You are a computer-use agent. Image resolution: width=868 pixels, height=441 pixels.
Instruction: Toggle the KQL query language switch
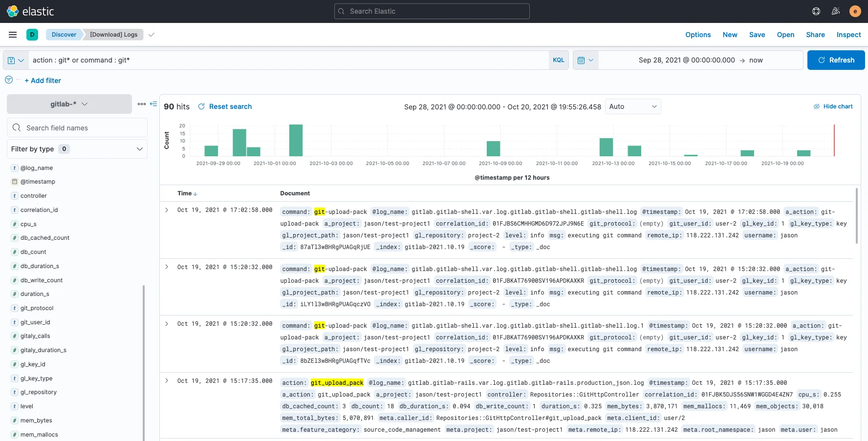558,60
